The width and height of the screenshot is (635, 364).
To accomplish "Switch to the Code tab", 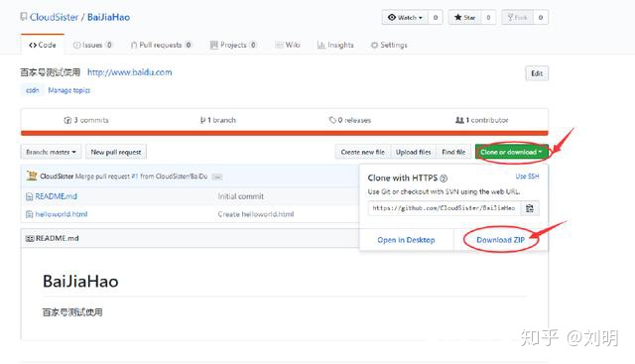I will coord(42,45).
